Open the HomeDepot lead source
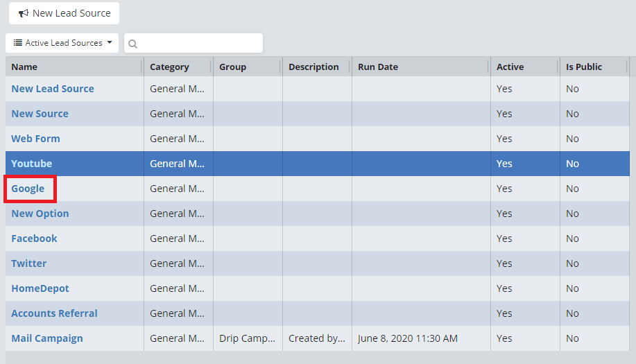Viewport: 636px width, 364px height. [x=40, y=288]
